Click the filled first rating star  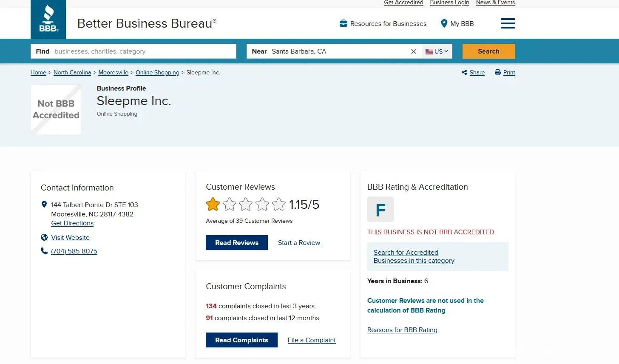(213, 205)
